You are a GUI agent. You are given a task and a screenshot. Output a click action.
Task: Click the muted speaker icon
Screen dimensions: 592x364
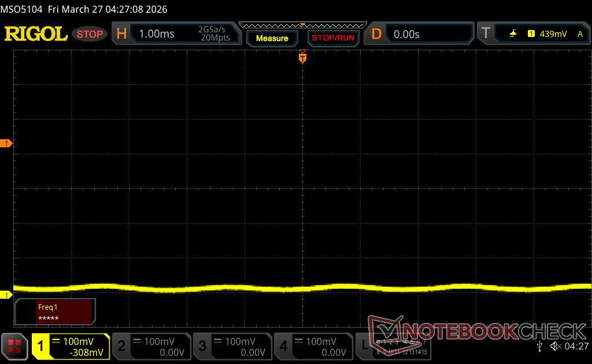tap(556, 346)
